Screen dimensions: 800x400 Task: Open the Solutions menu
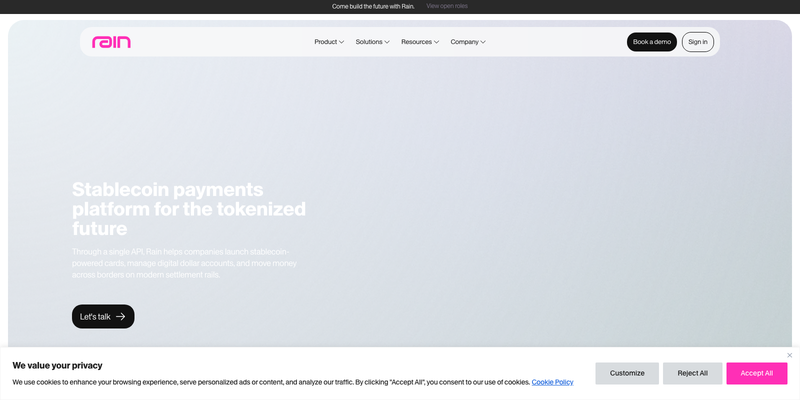[x=372, y=42]
